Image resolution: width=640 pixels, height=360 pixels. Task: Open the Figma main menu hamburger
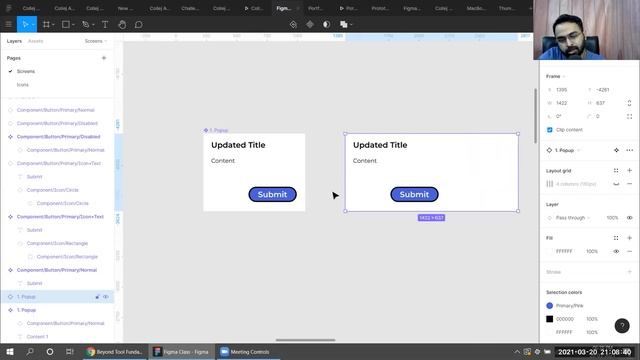8,24
